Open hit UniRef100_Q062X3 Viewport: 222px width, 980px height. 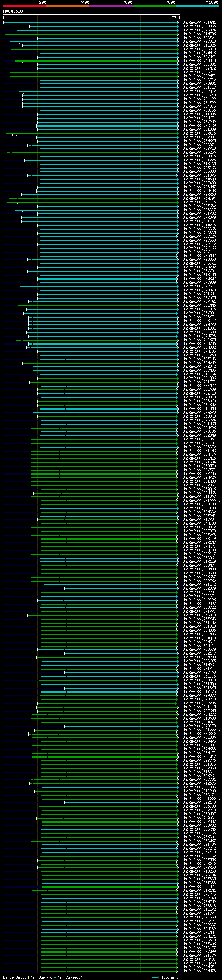coord(199,168)
